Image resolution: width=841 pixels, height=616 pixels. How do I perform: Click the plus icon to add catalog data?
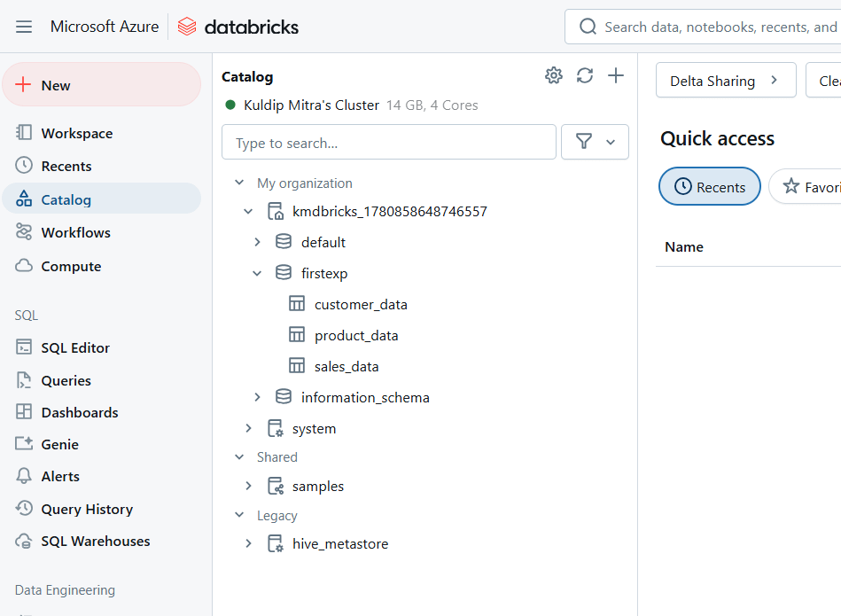[x=616, y=75]
